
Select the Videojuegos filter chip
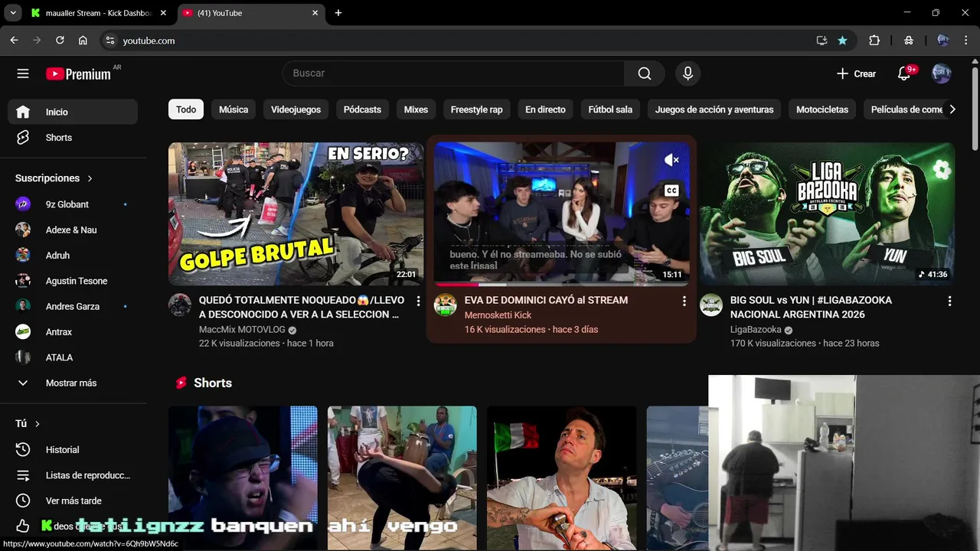pyautogui.click(x=296, y=109)
